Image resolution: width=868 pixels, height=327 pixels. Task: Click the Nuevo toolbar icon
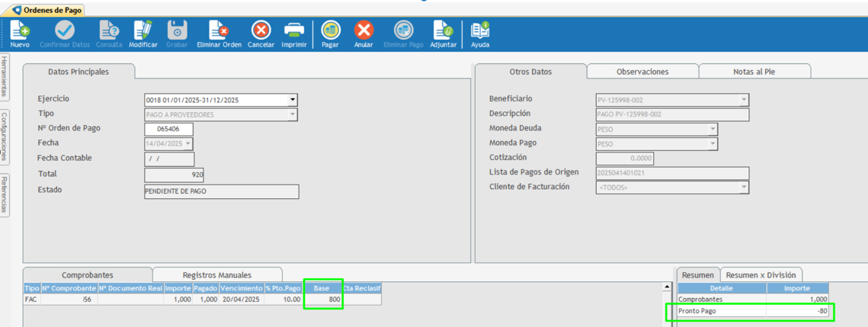tap(20, 30)
